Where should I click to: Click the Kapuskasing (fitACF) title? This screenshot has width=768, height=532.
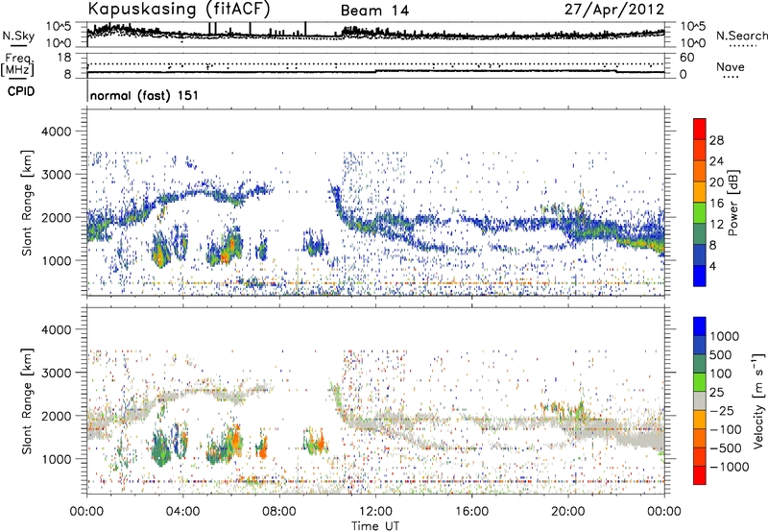tap(179, 10)
